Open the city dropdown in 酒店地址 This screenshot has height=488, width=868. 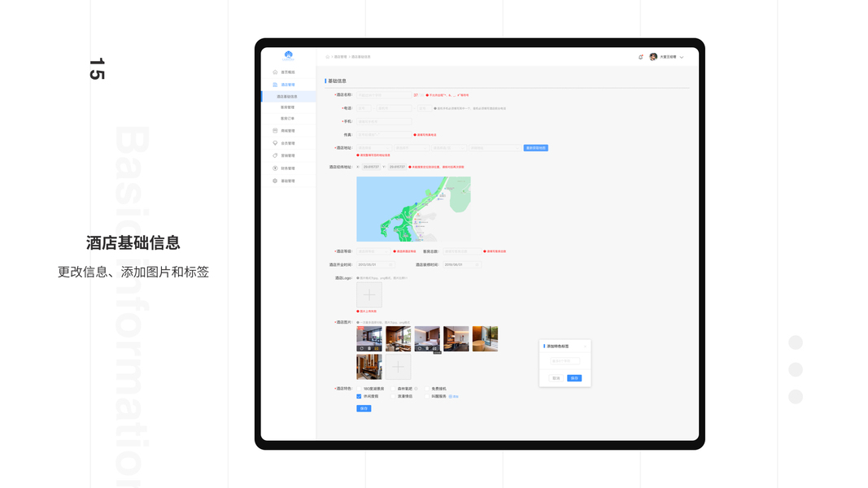pyautogui.click(x=412, y=148)
